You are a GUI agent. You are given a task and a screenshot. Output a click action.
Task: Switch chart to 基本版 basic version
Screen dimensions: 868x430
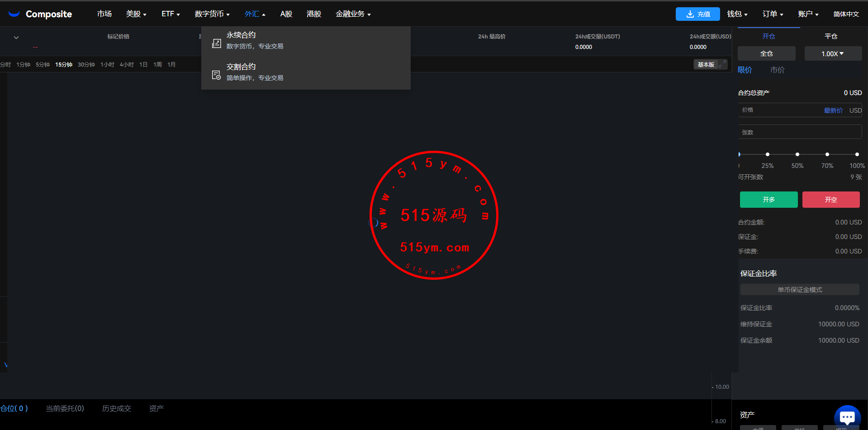pyautogui.click(x=706, y=65)
